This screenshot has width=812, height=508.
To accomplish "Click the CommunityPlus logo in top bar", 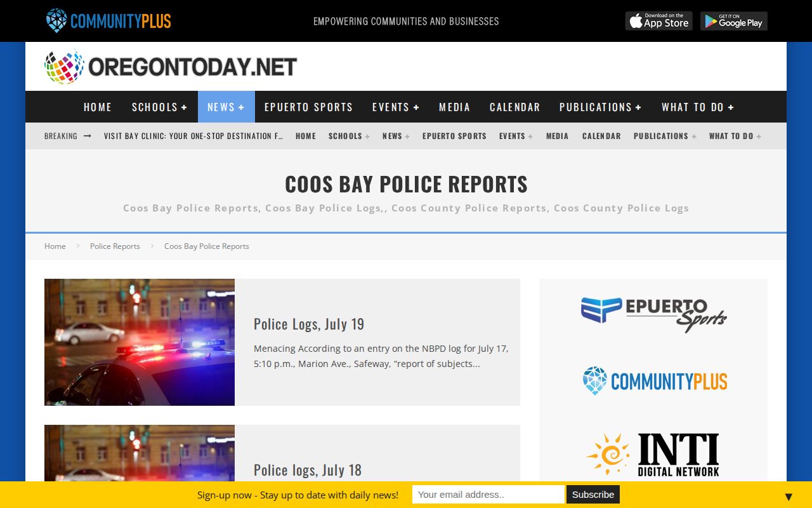I will click(x=108, y=21).
